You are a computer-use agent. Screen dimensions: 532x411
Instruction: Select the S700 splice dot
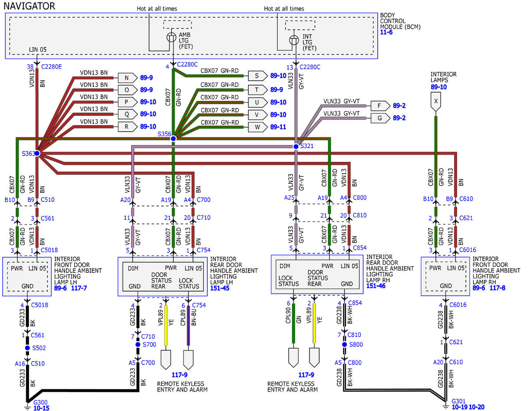pyautogui.click(x=138, y=344)
